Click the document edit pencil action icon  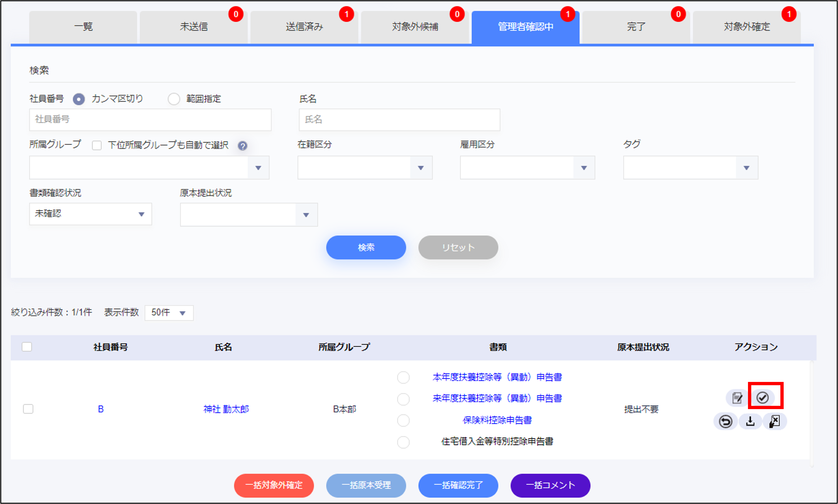pyautogui.click(x=737, y=398)
